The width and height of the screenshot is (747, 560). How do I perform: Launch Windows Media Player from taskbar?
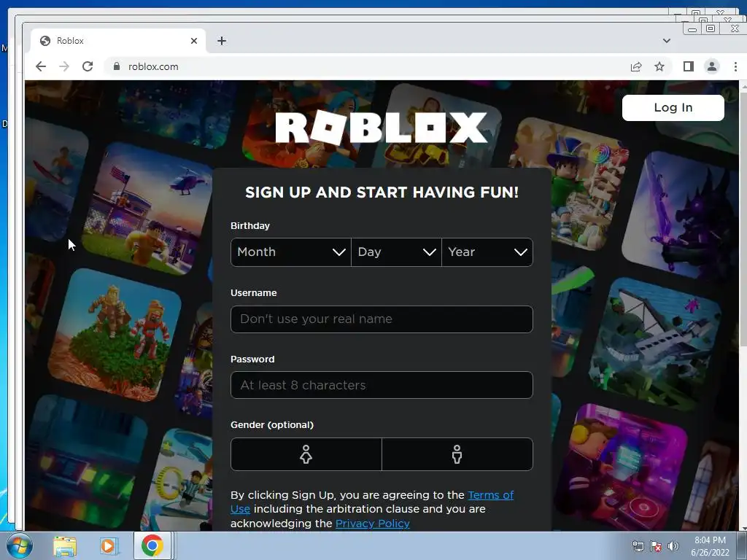pos(108,545)
